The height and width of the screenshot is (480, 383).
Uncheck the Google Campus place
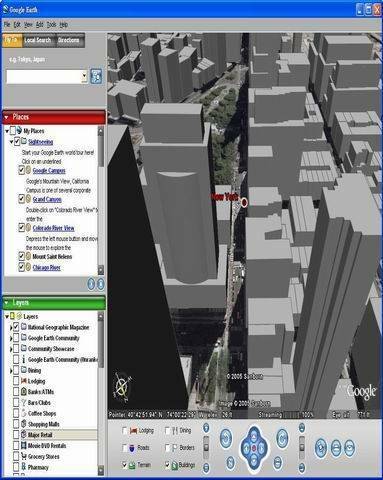pyautogui.click(x=21, y=171)
